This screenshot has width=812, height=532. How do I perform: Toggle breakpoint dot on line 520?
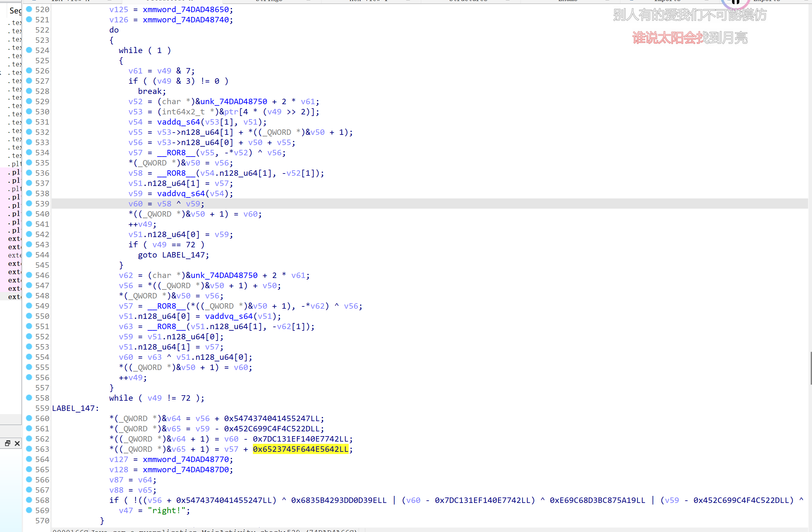[29, 9]
